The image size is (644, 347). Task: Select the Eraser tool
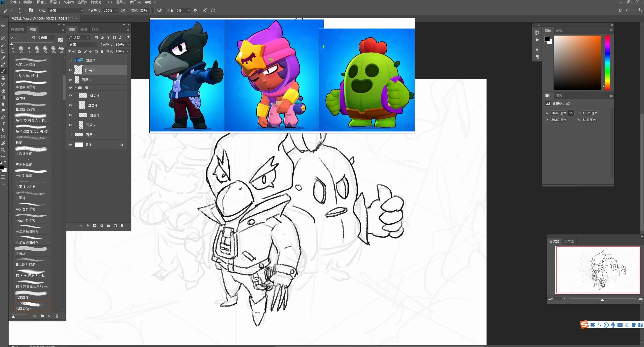click(x=3, y=91)
